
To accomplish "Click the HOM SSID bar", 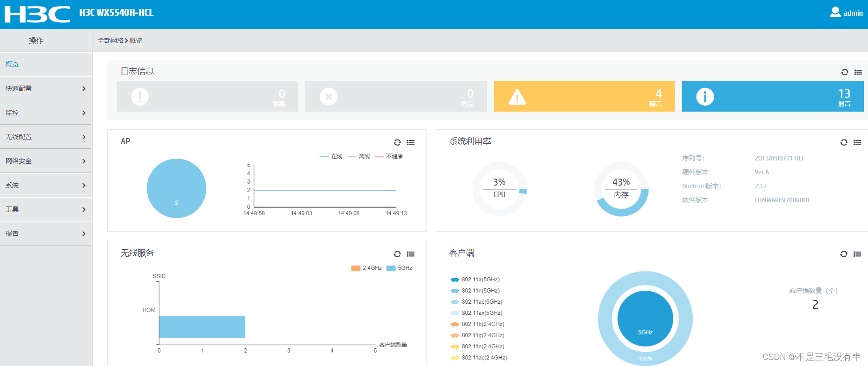I will (x=202, y=327).
